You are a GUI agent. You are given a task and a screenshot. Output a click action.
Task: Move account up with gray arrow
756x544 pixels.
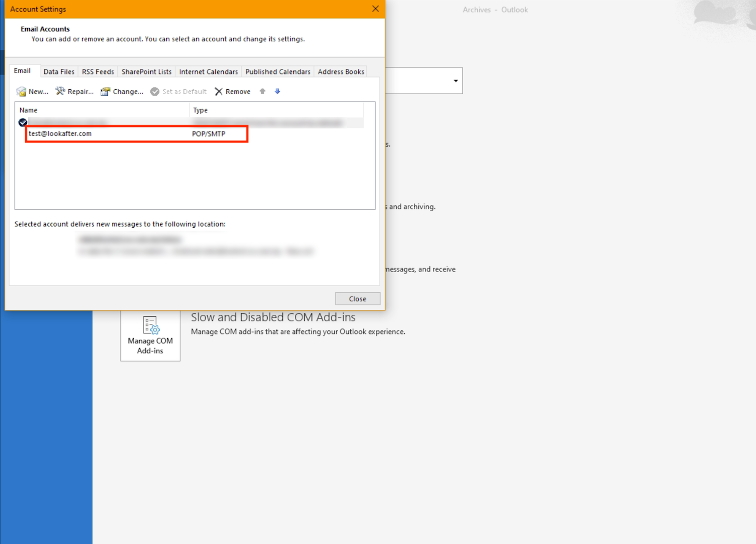263,91
